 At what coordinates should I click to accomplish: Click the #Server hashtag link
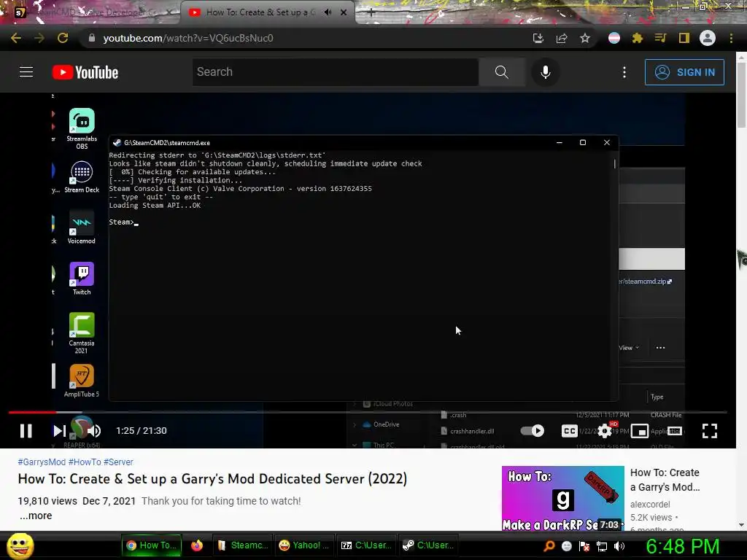[118, 462]
